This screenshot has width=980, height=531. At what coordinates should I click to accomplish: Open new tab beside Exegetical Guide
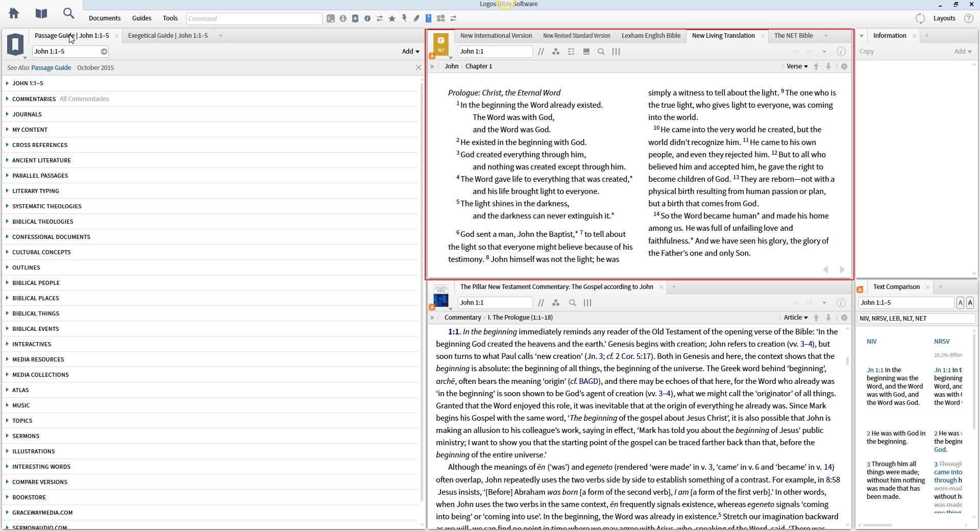220,36
